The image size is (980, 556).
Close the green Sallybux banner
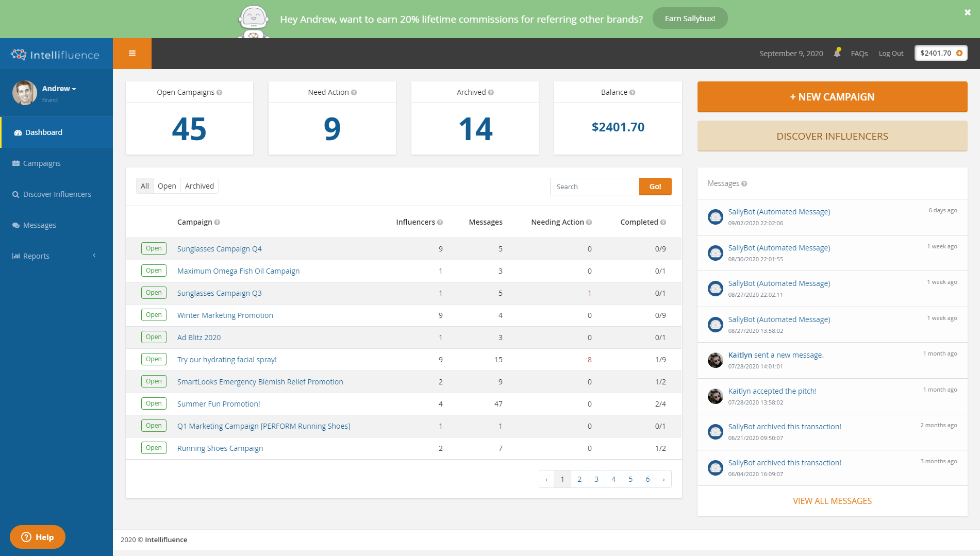967,12
